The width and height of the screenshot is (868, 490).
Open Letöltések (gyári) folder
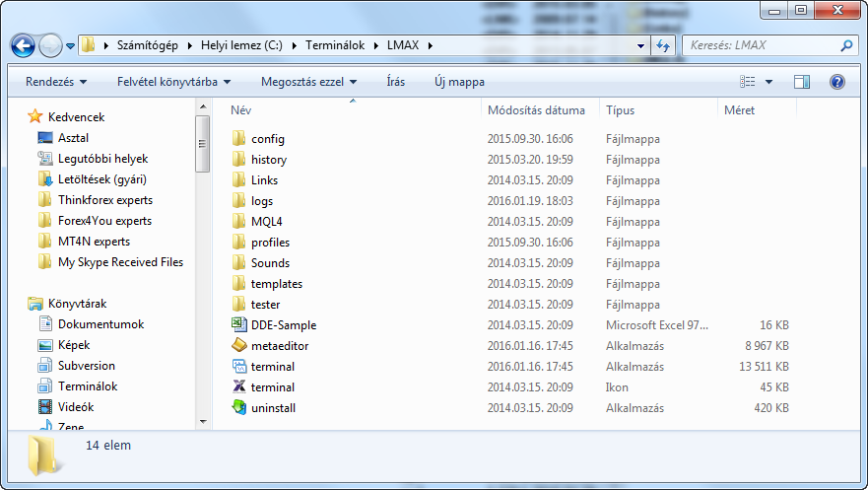(x=102, y=179)
